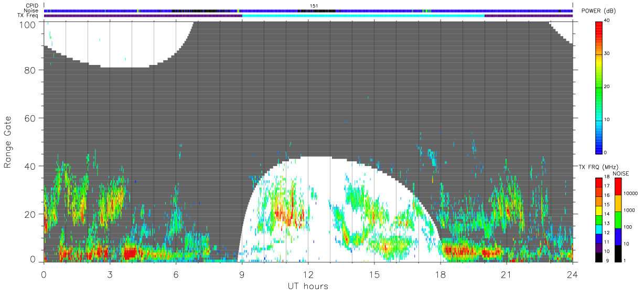
Task: Click TX frequency legend label 15
Action: click(608, 204)
